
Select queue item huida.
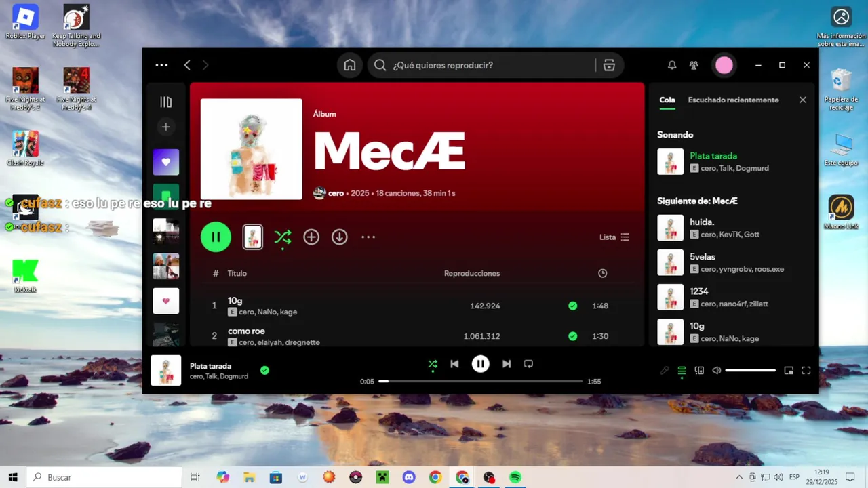[x=732, y=228]
